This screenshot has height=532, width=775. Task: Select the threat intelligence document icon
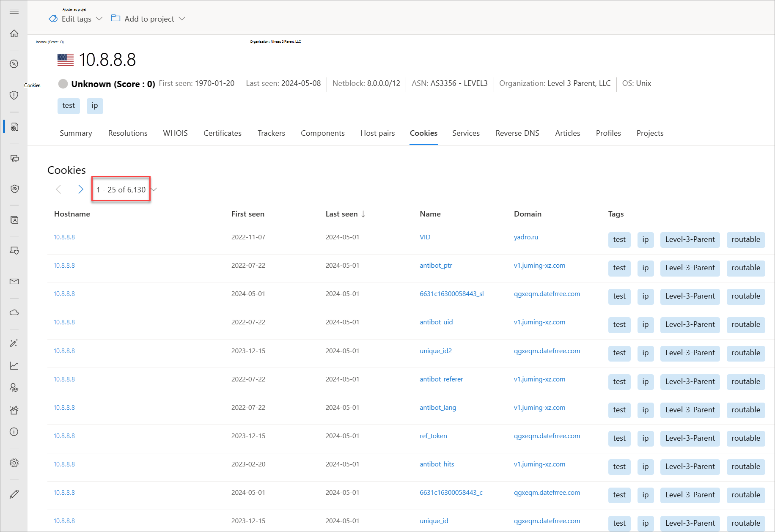[14, 126]
